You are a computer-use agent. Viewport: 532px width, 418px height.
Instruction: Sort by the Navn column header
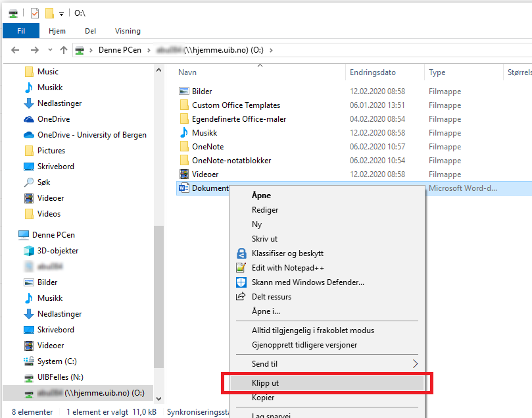[x=187, y=72]
